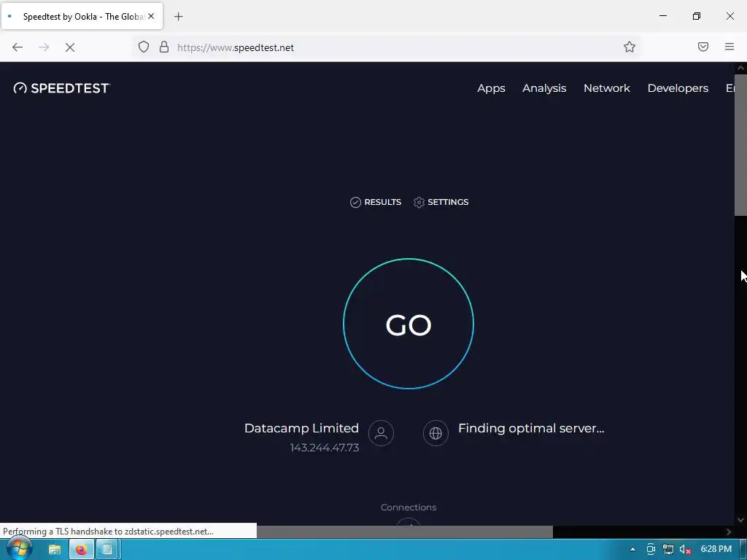Viewport: 747px width, 560px height.
Task: Open the Analysis menu item
Action: (x=544, y=88)
